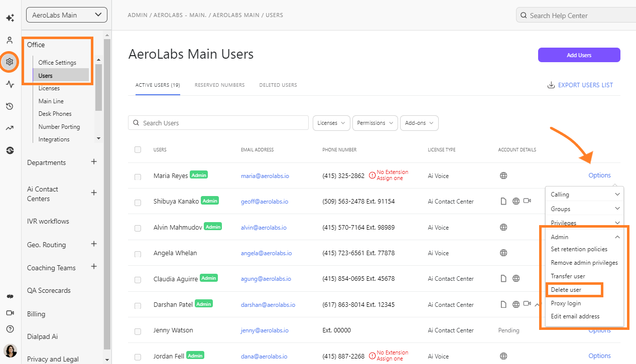Expand the Groups section in options menu
The width and height of the screenshot is (636, 364).
point(585,209)
